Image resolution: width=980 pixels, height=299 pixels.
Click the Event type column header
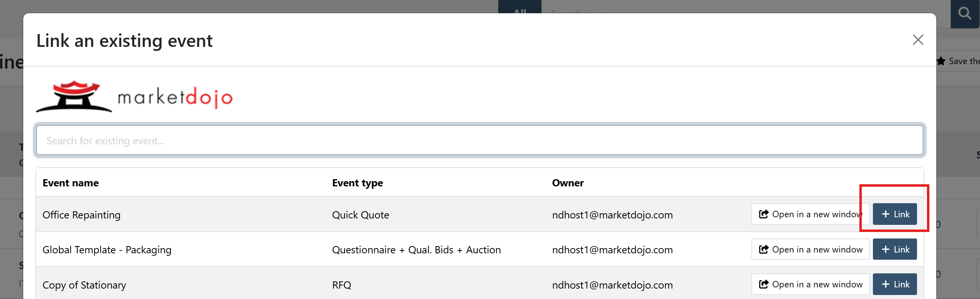pyautogui.click(x=357, y=183)
